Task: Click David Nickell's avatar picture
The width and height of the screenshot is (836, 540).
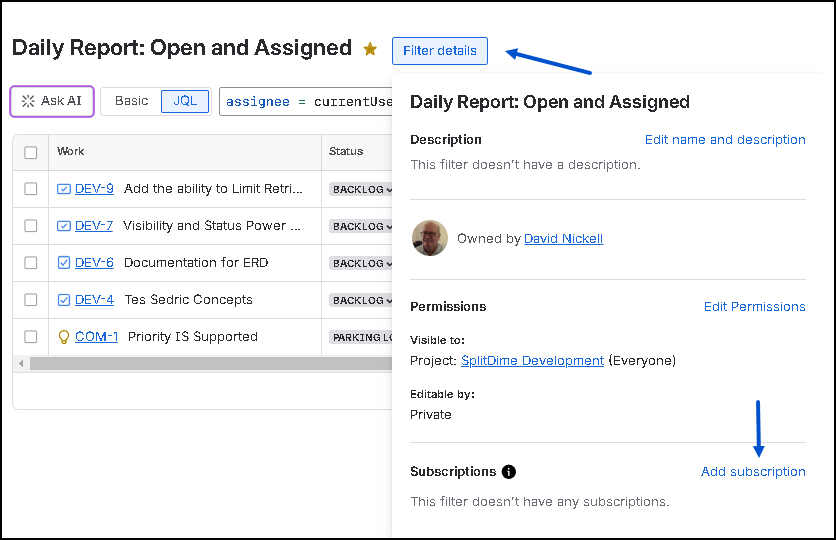Action: click(430, 238)
